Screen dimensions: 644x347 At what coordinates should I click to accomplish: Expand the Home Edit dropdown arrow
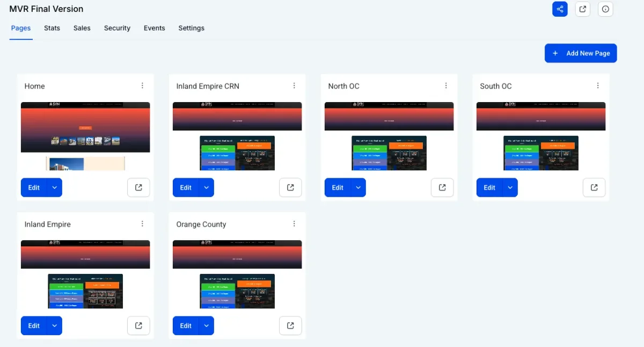click(54, 187)
